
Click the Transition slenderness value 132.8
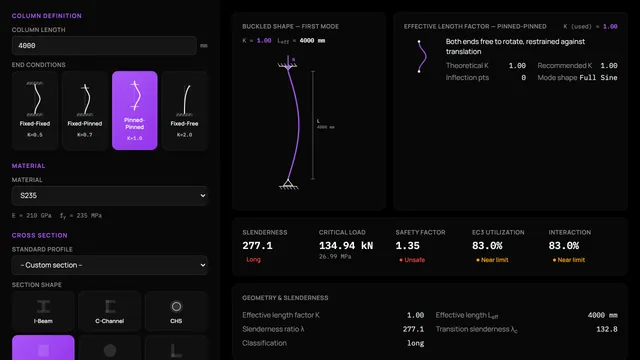[x=607, y=329]
